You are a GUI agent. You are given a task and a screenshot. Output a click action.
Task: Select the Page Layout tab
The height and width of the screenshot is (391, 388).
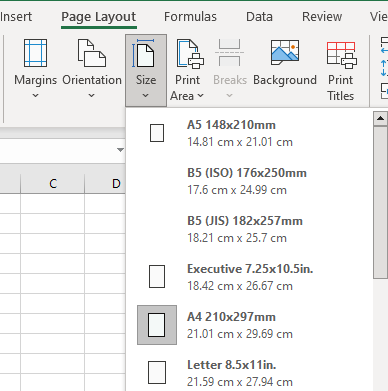[99, 17]
